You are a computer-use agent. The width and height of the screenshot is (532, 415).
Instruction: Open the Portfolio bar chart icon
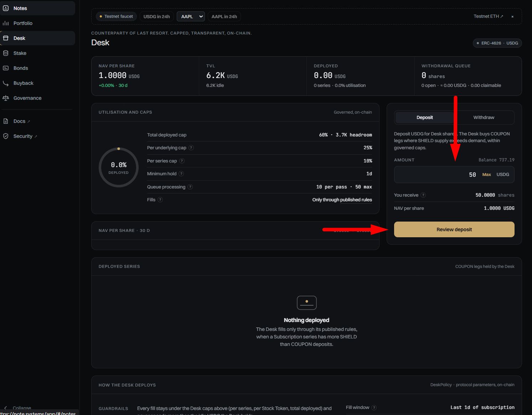6,23
